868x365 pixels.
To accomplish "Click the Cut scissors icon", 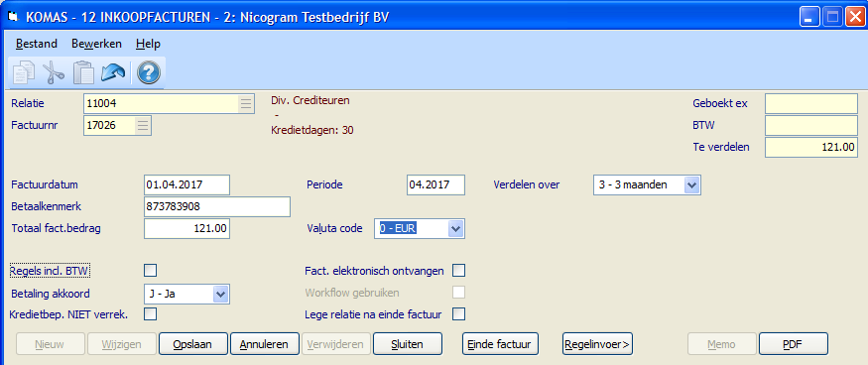I will [x=54, y=72].
